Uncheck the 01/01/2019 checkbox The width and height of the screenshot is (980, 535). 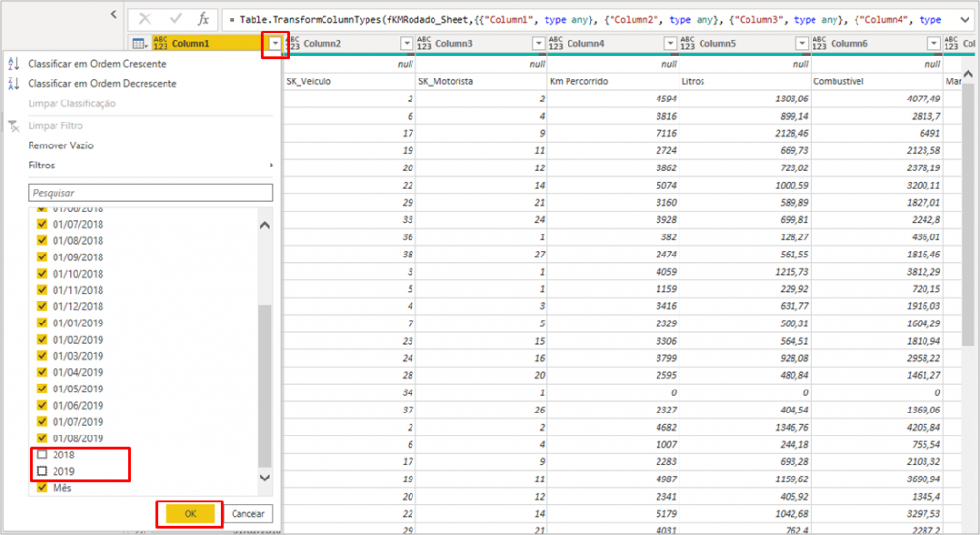click(x=42, y=323)
